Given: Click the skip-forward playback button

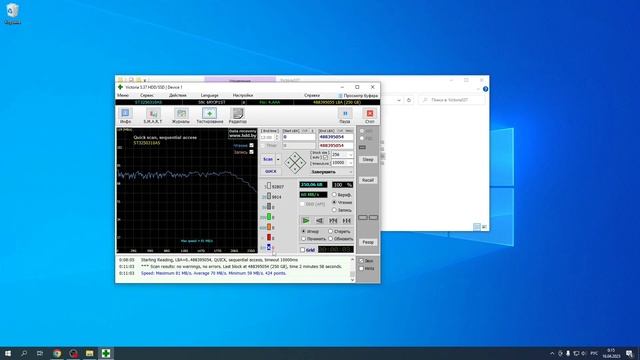Looking at the screenshot, I should point(333,221).
